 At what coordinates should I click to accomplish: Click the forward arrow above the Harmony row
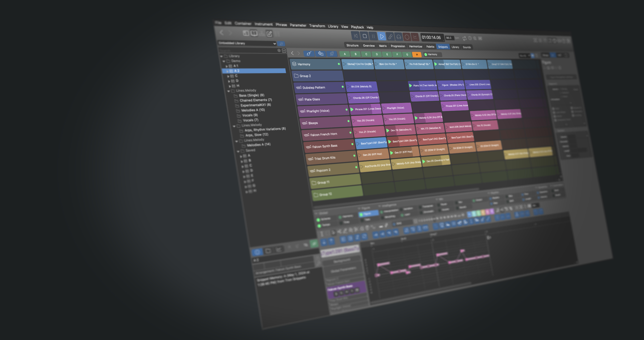(299, 53)
